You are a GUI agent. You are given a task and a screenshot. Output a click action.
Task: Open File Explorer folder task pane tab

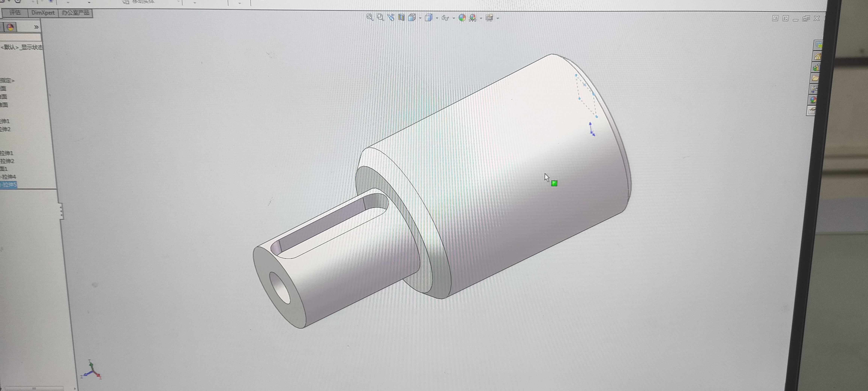pyautogui.click(x=815, y=78)
